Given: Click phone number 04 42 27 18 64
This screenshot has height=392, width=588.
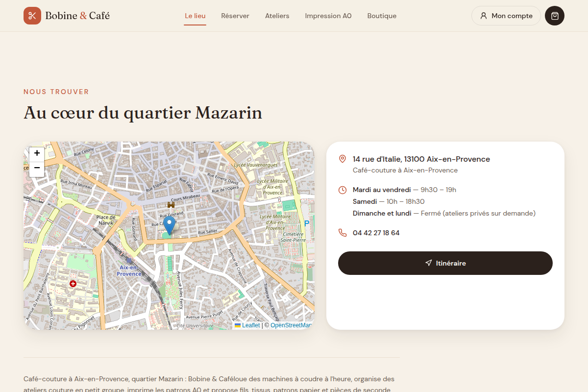Looking at the screenshot, I should point(376,233).
